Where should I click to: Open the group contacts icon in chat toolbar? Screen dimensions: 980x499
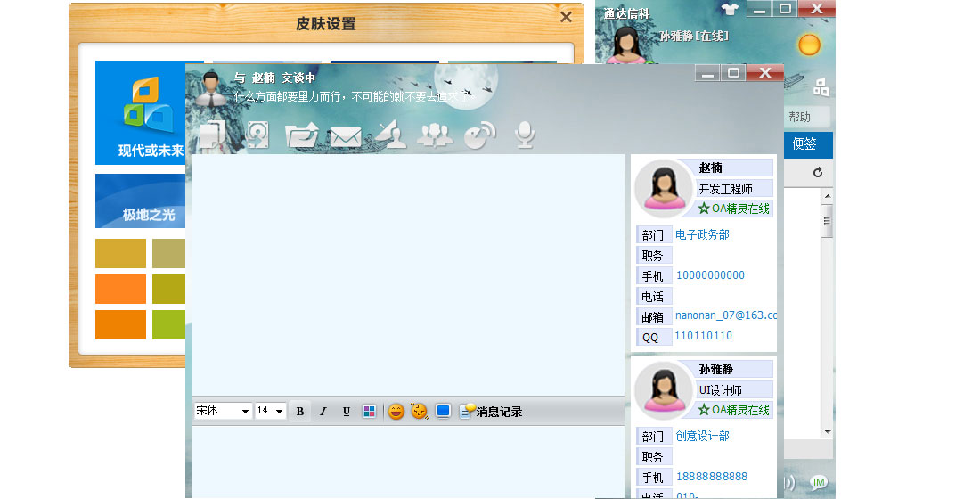click(x=435, y=135)
